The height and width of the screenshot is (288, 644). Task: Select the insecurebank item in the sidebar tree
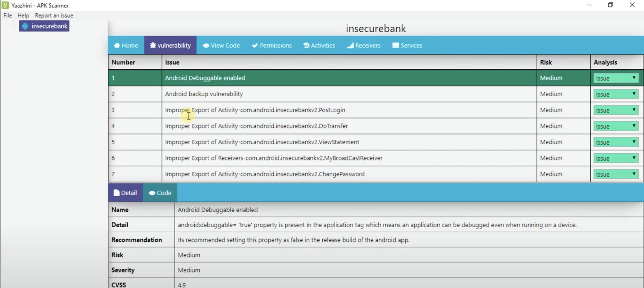(x=49, y=26)
